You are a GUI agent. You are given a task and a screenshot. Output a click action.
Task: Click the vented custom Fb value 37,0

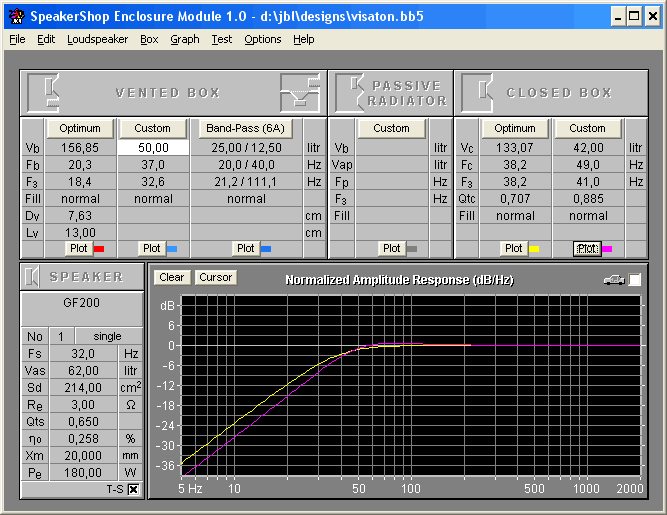154,165
